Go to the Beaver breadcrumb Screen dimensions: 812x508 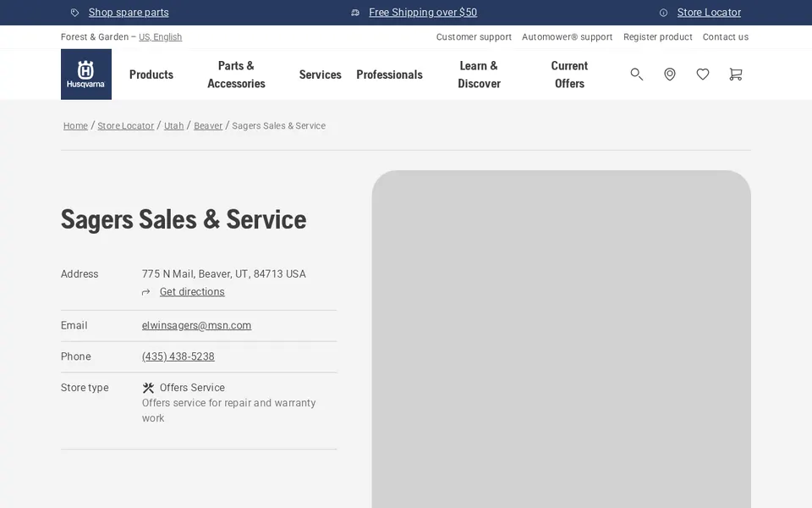(x=208, y=126)
